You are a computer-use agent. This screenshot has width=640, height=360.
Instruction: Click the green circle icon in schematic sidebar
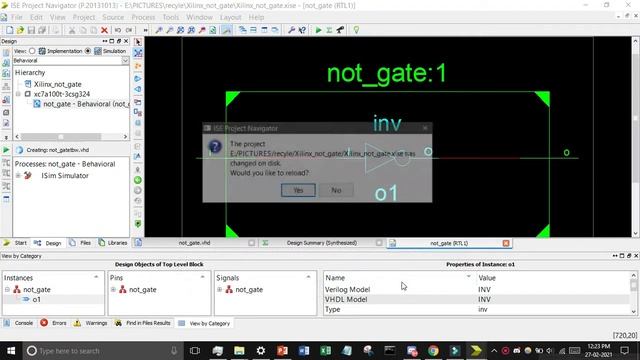click(x=138, y=180)
